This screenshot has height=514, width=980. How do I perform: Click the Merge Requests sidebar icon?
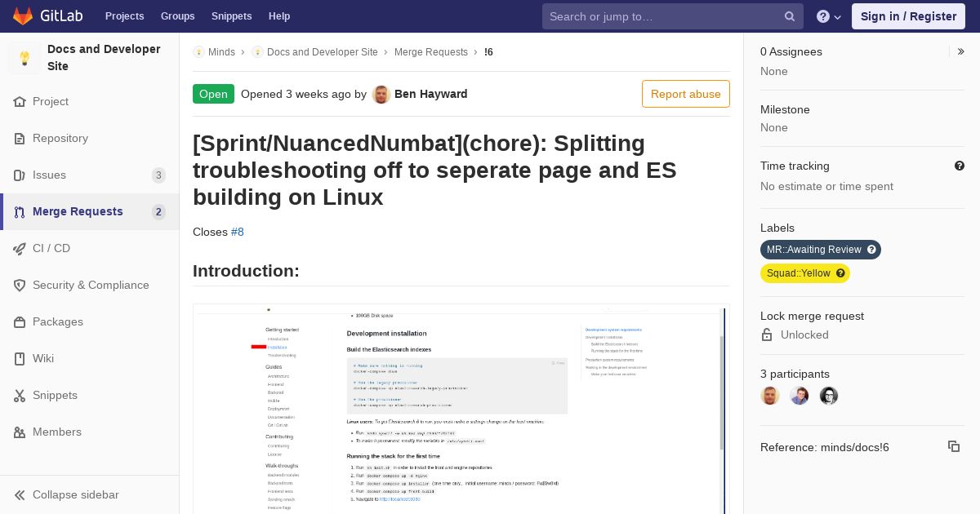[x=20, y=212]
